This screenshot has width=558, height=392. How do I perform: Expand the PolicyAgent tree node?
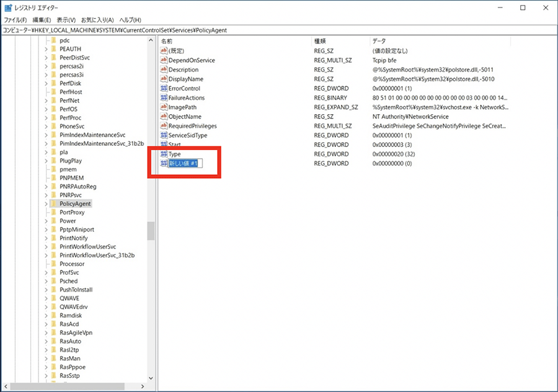tap(46, 203)
